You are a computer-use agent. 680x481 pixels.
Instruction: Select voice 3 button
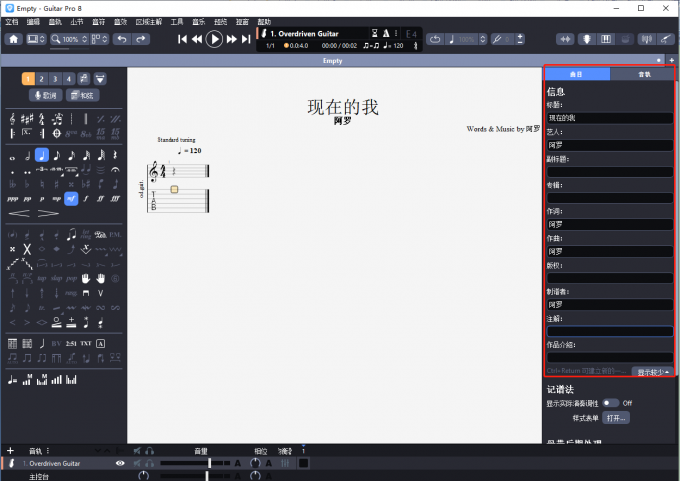[x=55, y=79]
